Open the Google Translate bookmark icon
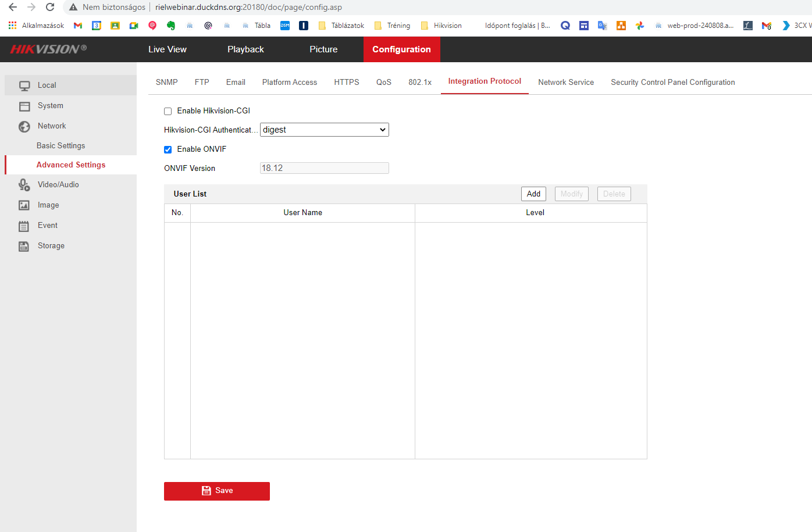The image size is (812, 532). point(603,26)
